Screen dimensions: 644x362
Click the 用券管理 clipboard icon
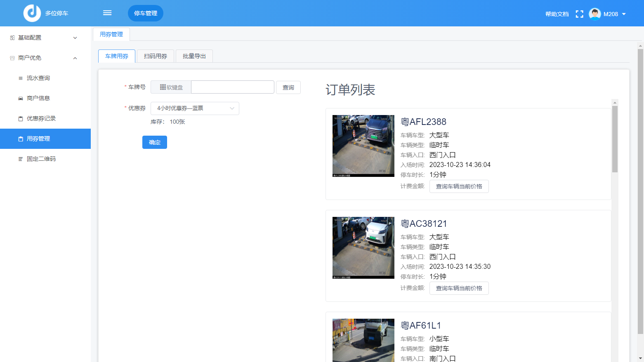(x=21, y=139)
